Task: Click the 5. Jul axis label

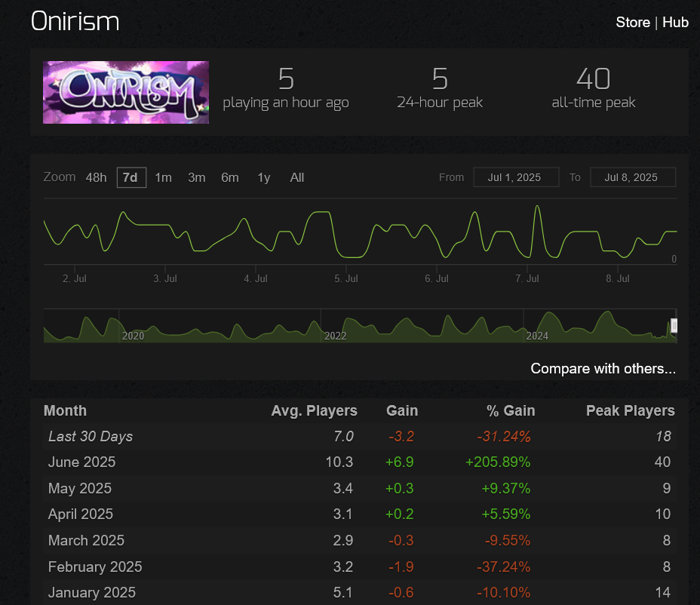Action: click(x=346, y=278)
